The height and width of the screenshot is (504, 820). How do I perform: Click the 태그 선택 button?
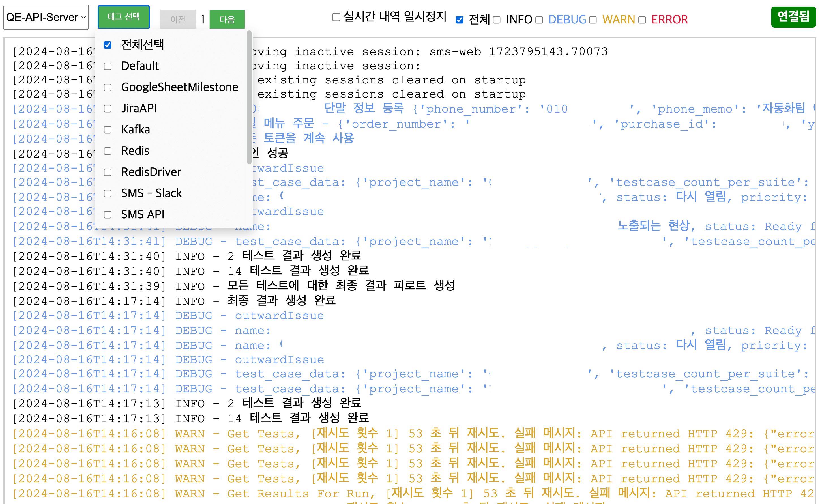(124, 17)
